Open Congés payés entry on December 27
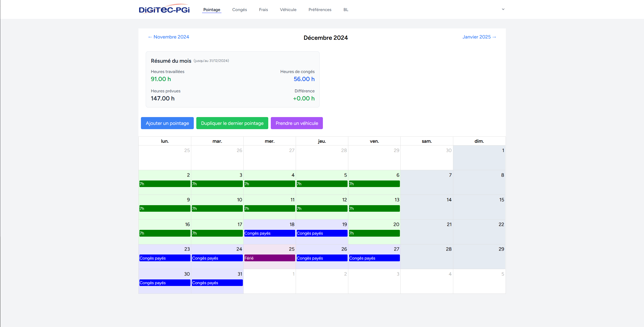This screenshot has height=327, width=644. (x=374, y=258)
